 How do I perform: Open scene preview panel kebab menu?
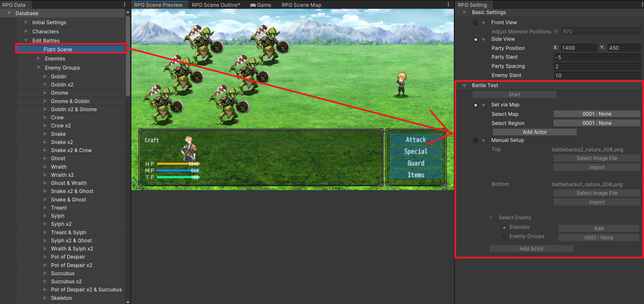coord(448,5)
